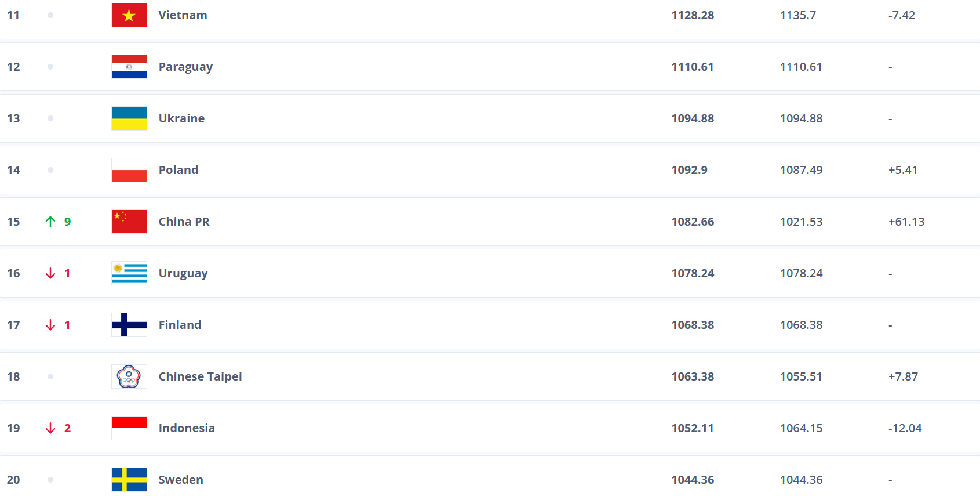
Task: Open the China PR team name
Action: pyautogui.click(x=184, y=222)
